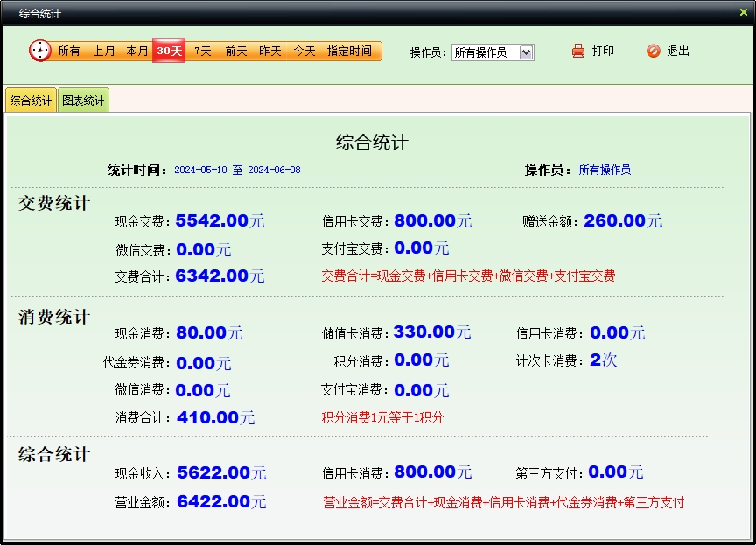The width and height of the screenshot is (756, 545).
Task: Show statistics for 今天
Action: [304, 52]
